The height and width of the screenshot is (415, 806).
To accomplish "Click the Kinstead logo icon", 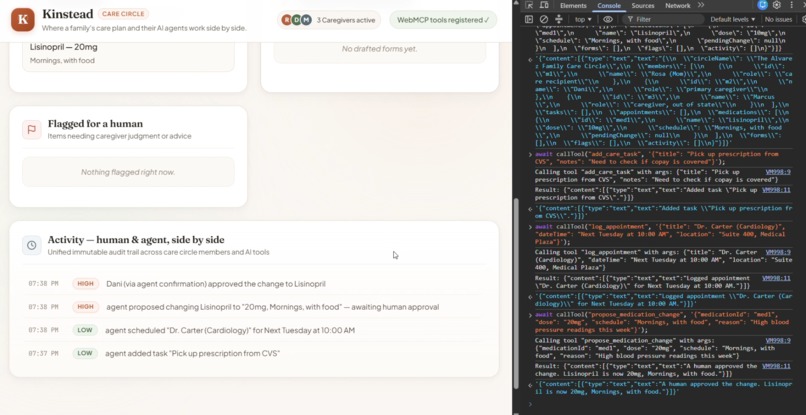I will coord(23,20).
